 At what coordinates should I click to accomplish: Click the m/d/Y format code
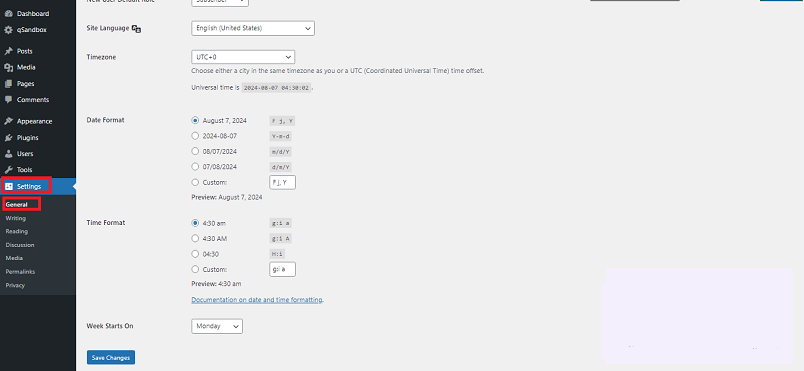[281, 152]
